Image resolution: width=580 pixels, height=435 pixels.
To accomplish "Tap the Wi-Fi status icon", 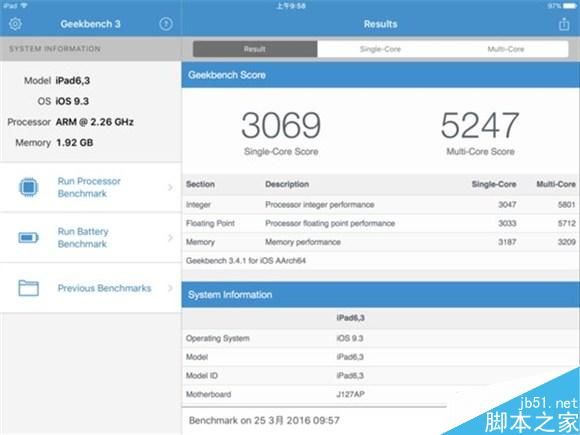I will point(24,6).
